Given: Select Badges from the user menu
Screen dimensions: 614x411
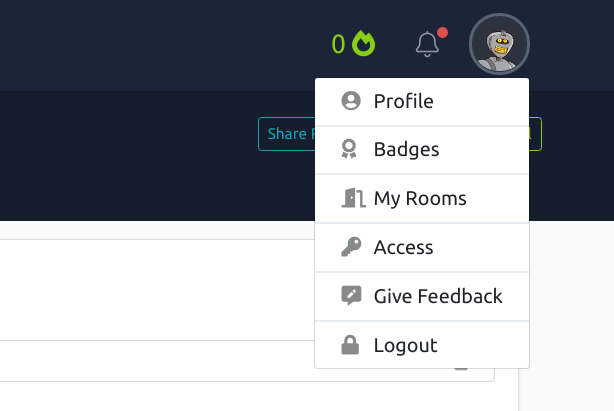Looking at the screenshot, I should [406, 150].
